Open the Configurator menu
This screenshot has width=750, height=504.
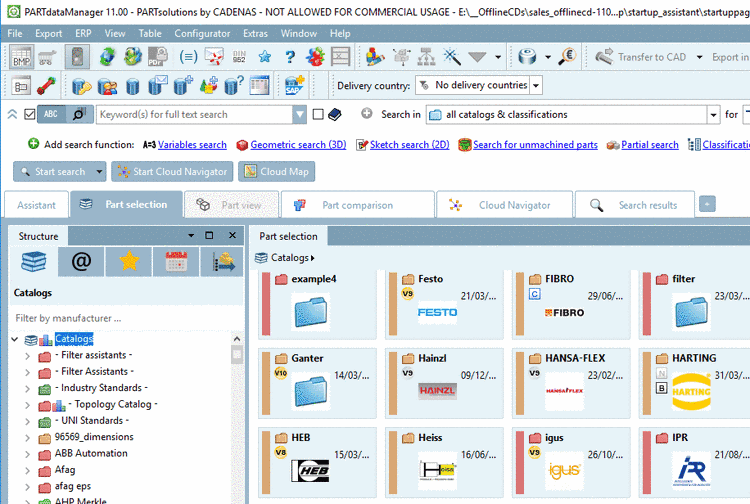pos(202,33)
